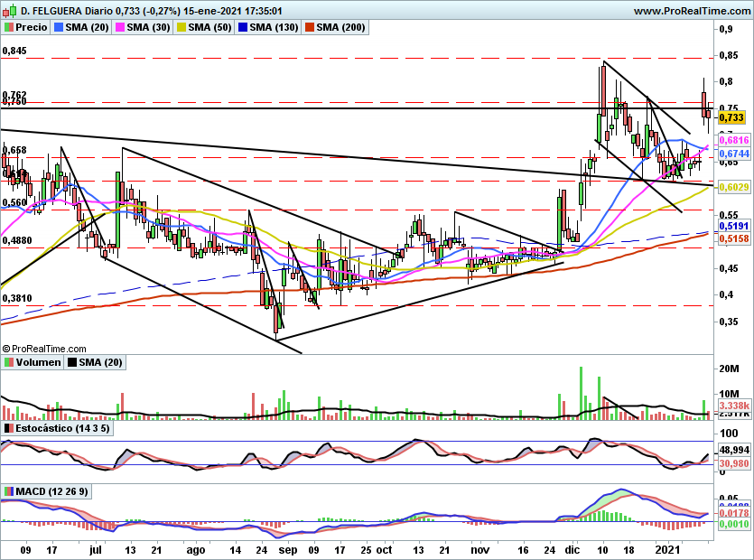Click the red SMA (200) legend icon
754x560 pixels.
pyautogui.click(x=310, y=27)
